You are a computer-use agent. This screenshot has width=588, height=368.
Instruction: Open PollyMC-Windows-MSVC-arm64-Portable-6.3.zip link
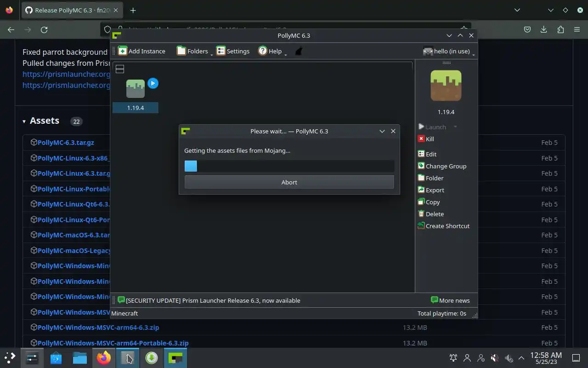tap(113, 343)
